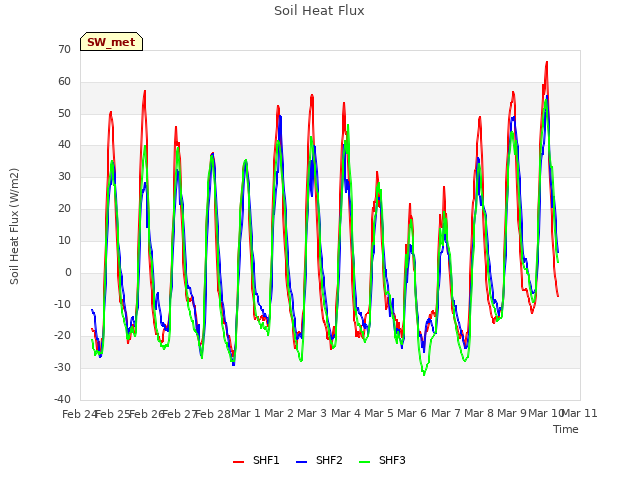Click the -20 y-axis tick label
This screenshot has width=640, height=480.
(x=63, y=336)
